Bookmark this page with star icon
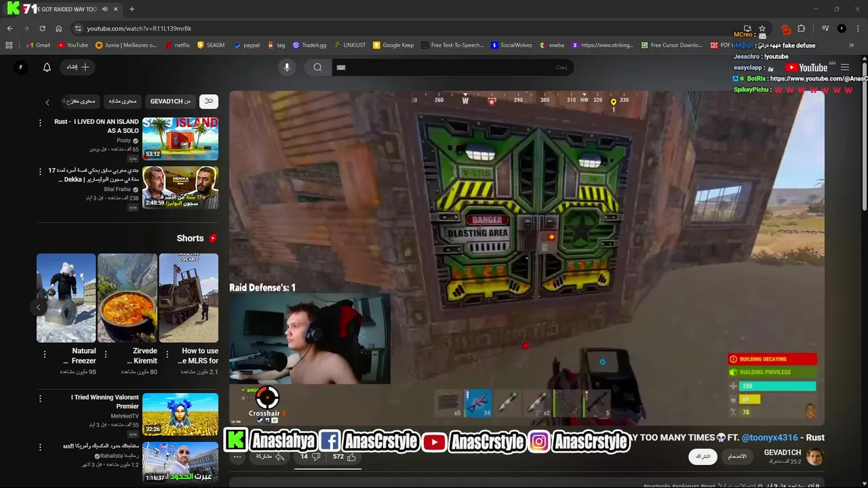Viewport: 868px width, 488px height. [762, 28]
